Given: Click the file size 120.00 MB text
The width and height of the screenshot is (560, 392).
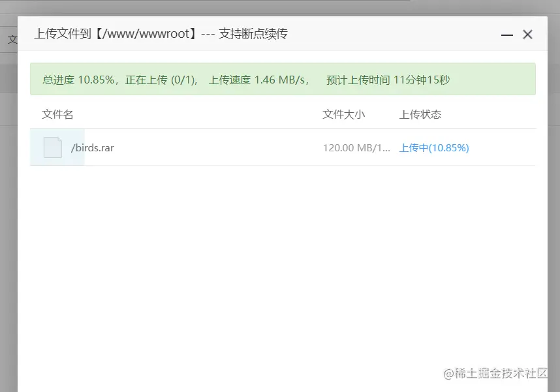Looking at the screenshot, I should pos(356,148).
